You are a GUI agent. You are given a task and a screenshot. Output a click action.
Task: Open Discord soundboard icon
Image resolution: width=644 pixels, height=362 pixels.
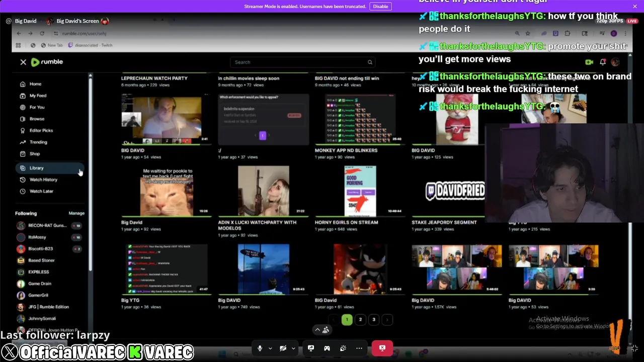[343, 348]
